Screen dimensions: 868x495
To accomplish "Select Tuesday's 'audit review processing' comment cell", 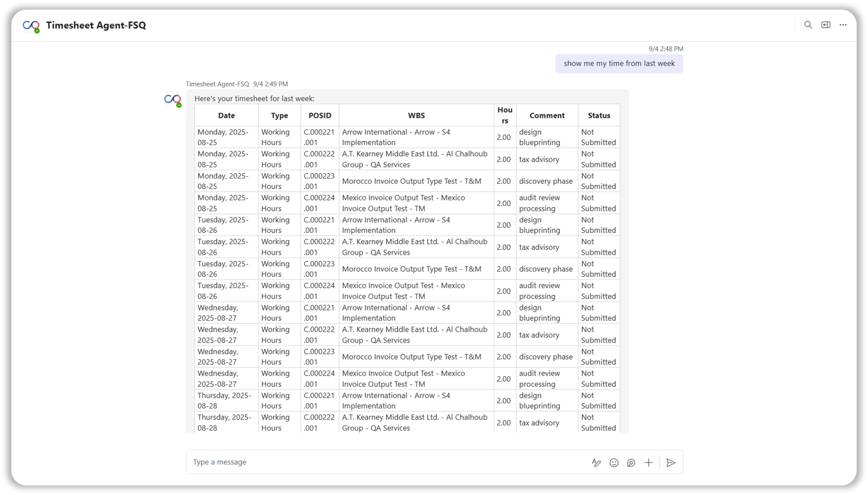I will click(547, 291).
